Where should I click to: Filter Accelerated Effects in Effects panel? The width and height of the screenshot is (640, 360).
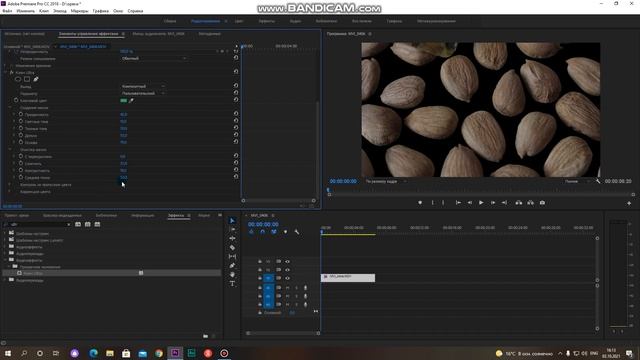78,224
